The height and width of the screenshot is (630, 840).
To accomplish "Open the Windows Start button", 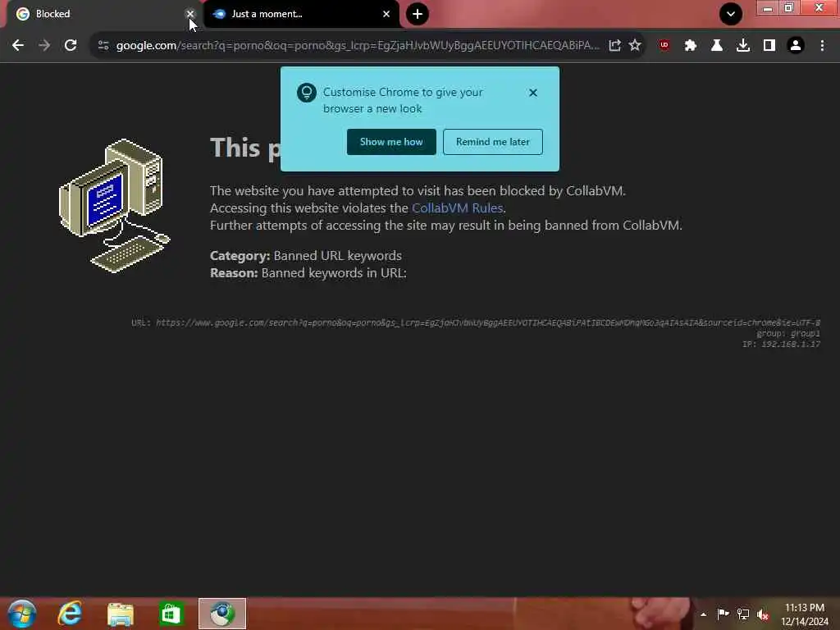I will (22, 614).
